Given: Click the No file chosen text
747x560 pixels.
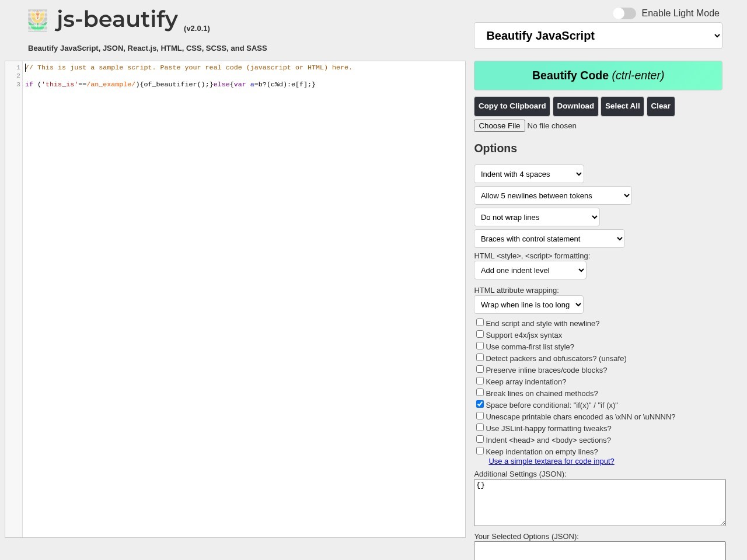Looking at the screenshot, I should point(551,125).
